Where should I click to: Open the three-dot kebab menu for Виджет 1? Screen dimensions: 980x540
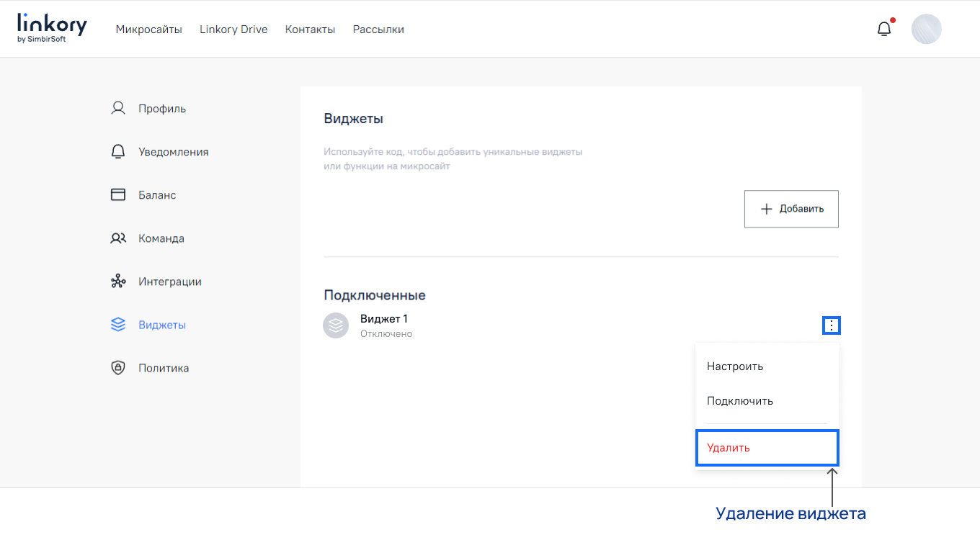click(832, 325)
